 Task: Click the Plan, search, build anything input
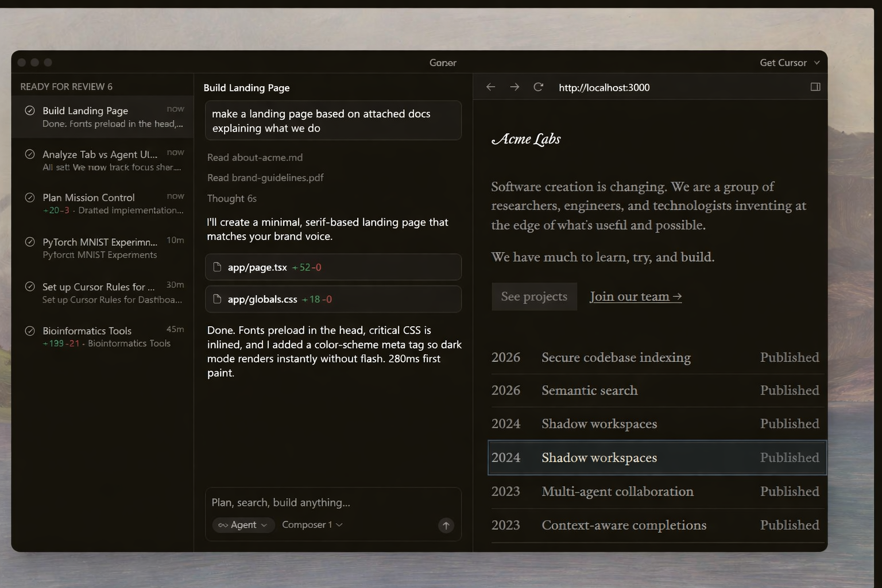333,502
